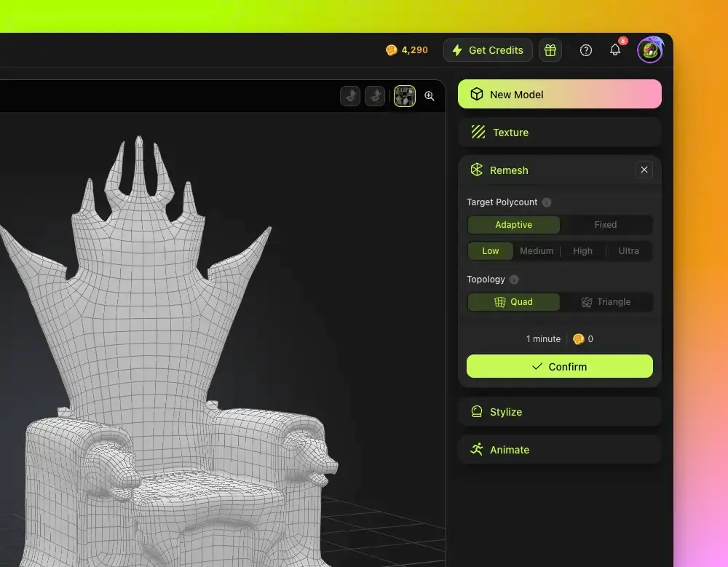This screenshot has height=567, width=728.
Task: Select the Animate tool
Action: click(559, 449)
